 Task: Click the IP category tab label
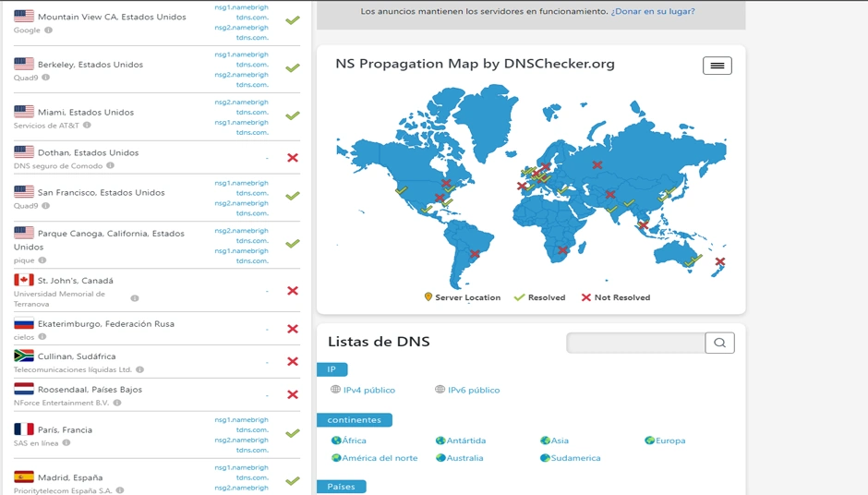point(332,369)
